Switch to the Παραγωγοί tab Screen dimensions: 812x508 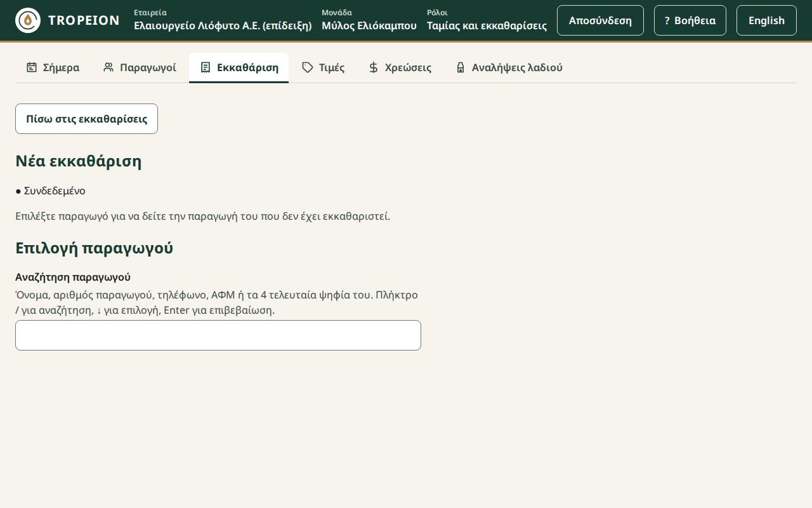140,67
